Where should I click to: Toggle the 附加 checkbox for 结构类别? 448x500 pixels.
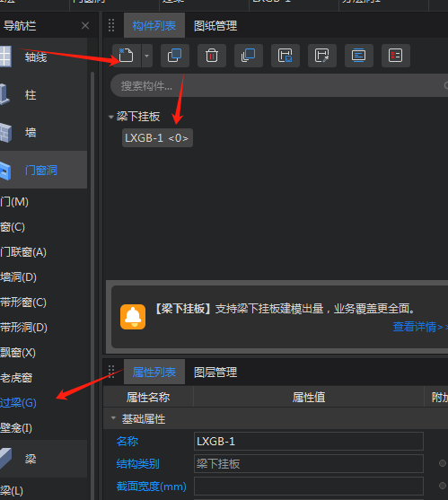tap(443, 463)
